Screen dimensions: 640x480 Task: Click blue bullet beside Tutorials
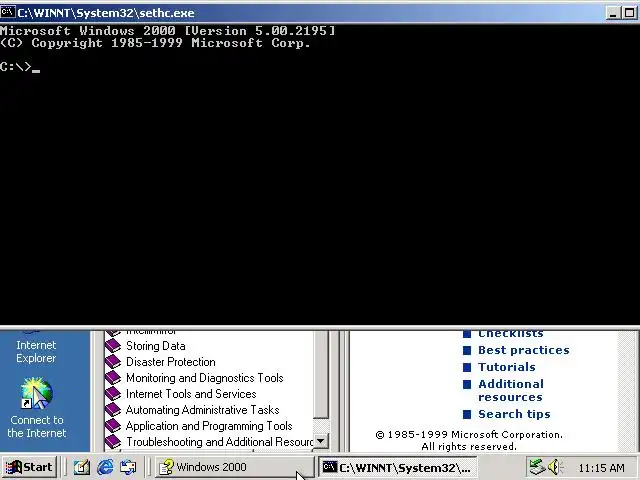pyautogui.click(x=467, y=367)
